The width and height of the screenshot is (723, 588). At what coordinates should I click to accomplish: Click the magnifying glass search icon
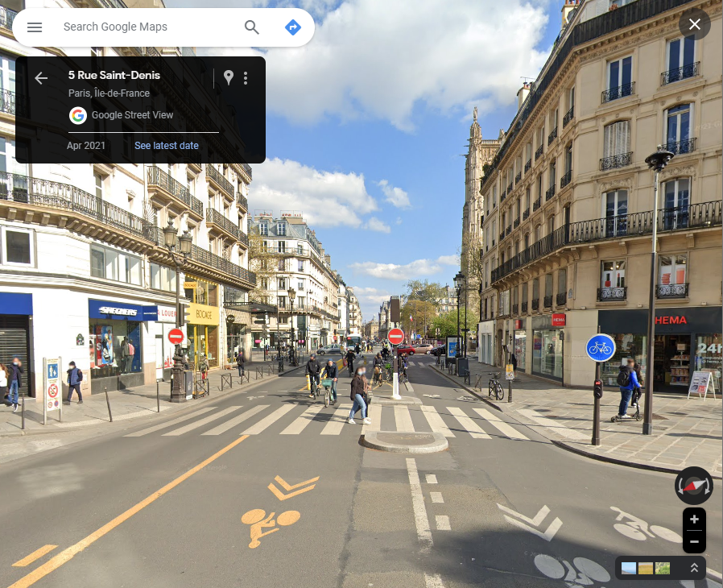pos(252,27)
